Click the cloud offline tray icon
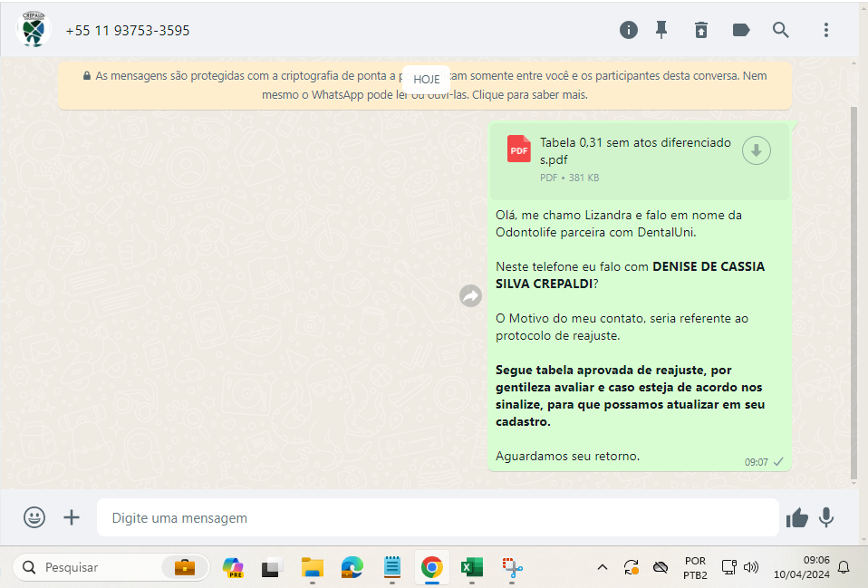This screenshot has width=868, height=588. coord(660,567)
